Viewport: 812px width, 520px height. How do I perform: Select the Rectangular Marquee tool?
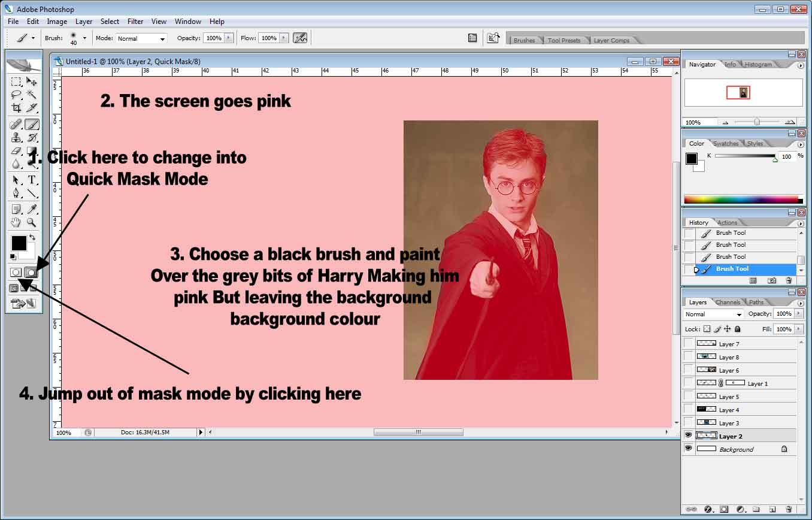point(16,81)
